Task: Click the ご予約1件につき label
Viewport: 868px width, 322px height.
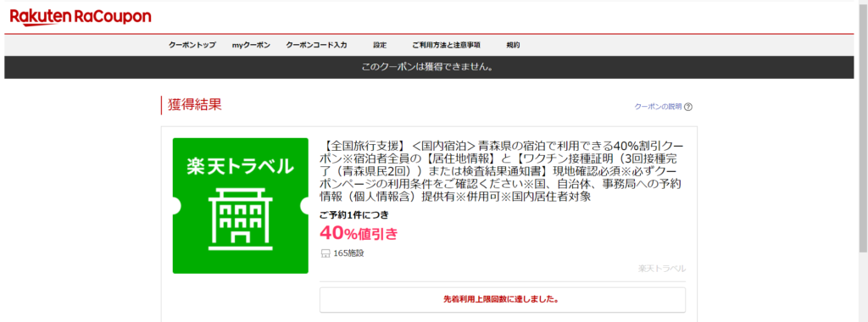Action: (354, 214)
